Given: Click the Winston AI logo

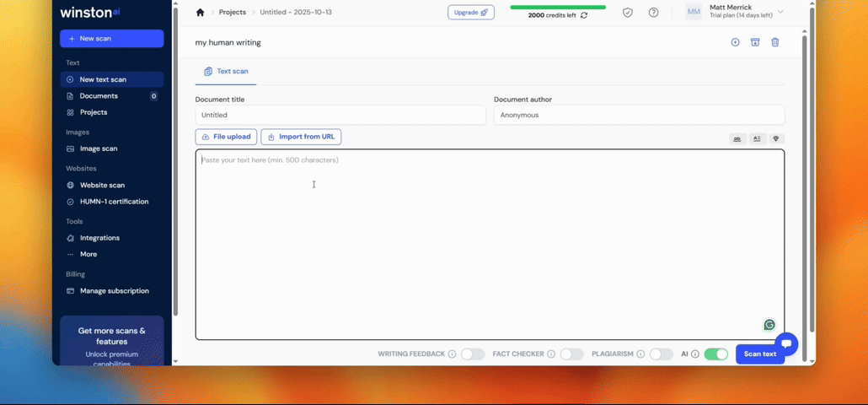Looking at the screenshot, I should pos(90,12).
